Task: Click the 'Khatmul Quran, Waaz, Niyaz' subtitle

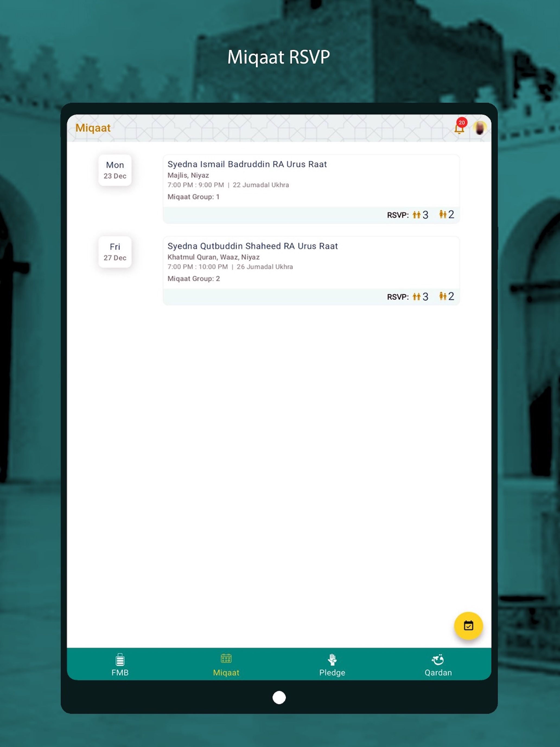Action: [213, 257]
